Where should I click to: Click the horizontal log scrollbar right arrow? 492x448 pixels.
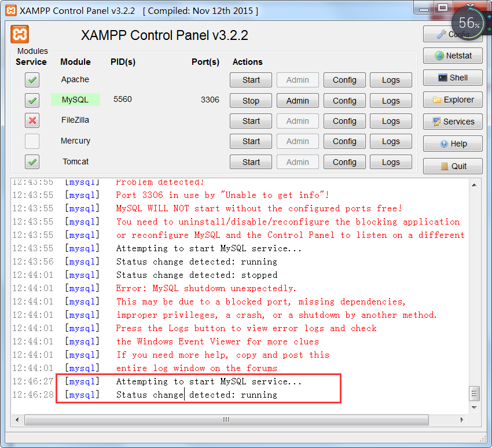463,420
